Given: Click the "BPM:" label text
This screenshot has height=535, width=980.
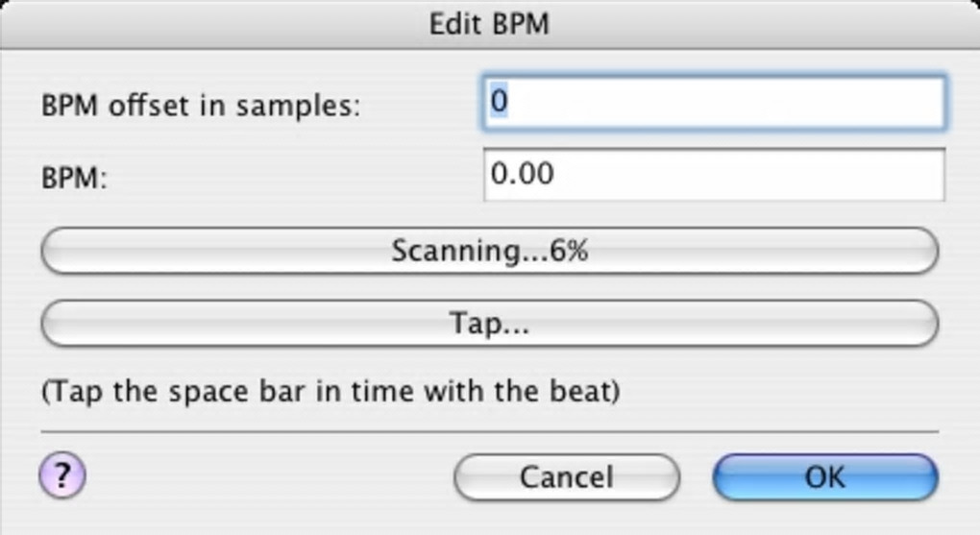Looking at the screenshot, I should [73, 179].
